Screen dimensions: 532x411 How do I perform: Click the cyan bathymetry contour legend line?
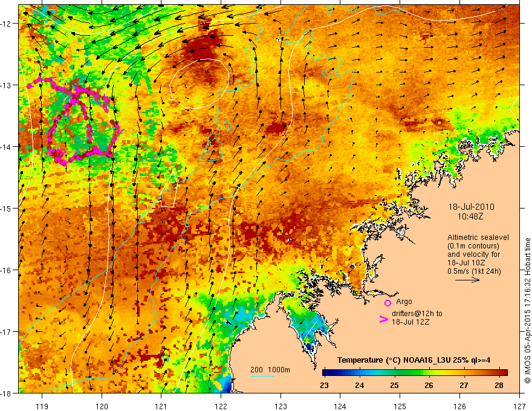(262, 376)
